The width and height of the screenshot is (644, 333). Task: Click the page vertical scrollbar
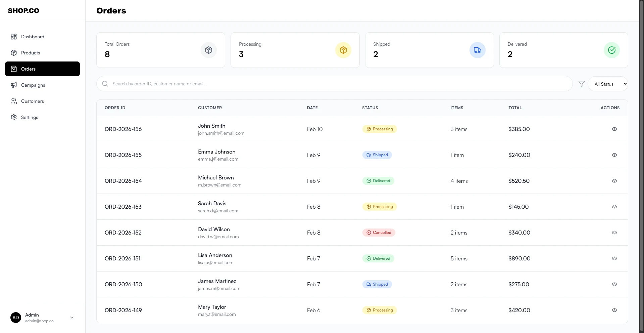point(641,166)
